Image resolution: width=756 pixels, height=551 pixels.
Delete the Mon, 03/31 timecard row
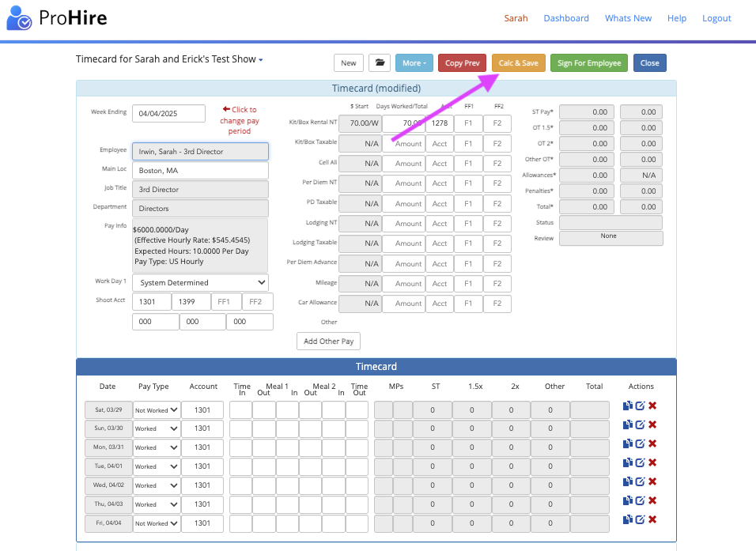tap(652, 443)
